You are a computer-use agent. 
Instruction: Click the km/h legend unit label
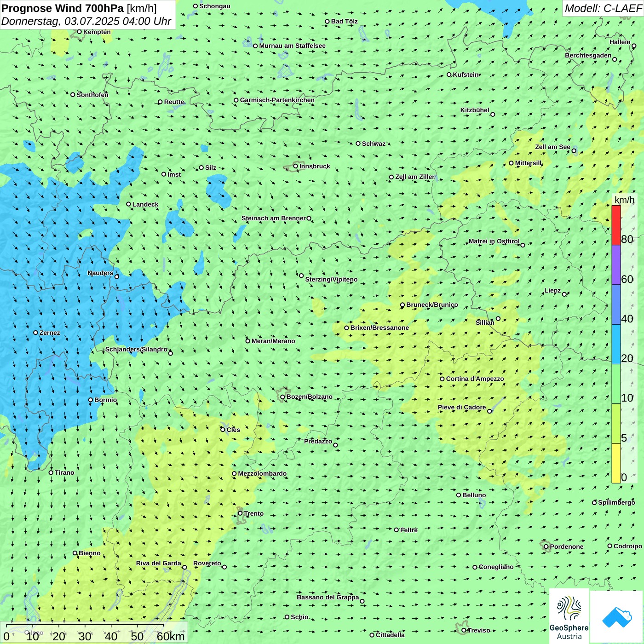[x=625, y=200]
